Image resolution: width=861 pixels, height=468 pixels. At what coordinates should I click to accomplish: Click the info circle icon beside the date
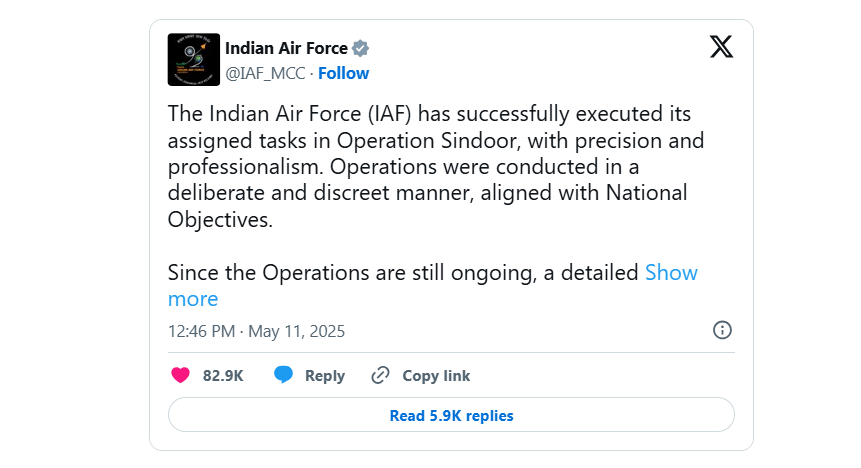pyautogui.click(x=722, y=330)
